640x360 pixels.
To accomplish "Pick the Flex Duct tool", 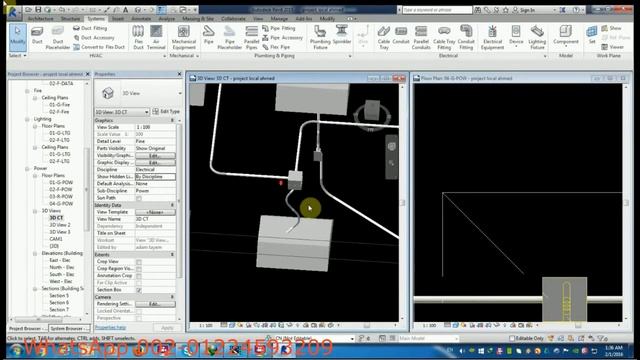I will coord(138,37).
